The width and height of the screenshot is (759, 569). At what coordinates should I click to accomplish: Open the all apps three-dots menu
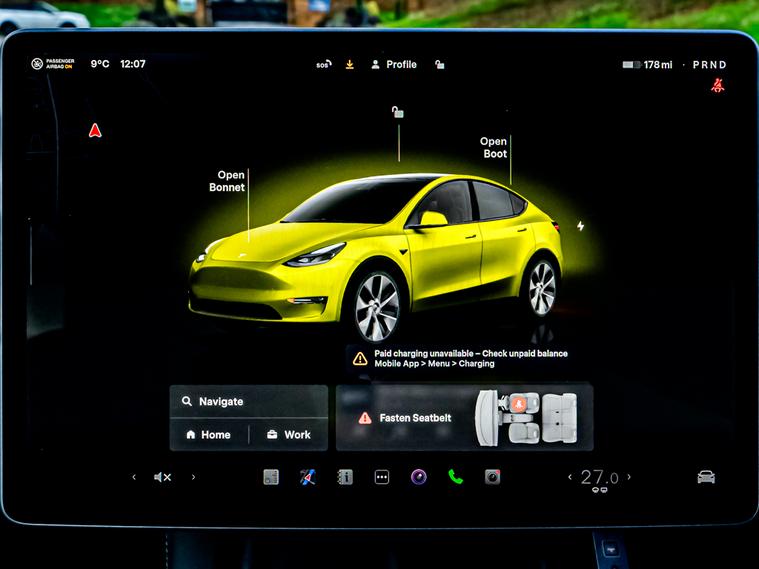pos(382,477)
